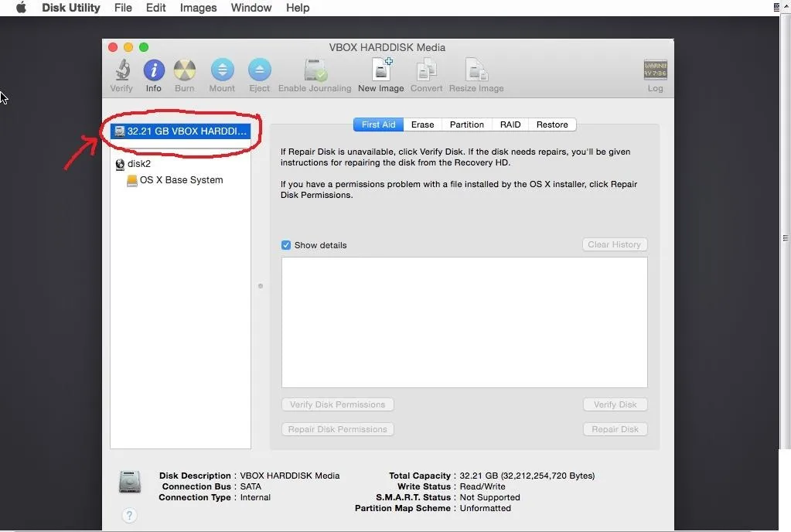Open the Info toolbar icon
This screenshot has height=532, width=791.
(154, 70)
